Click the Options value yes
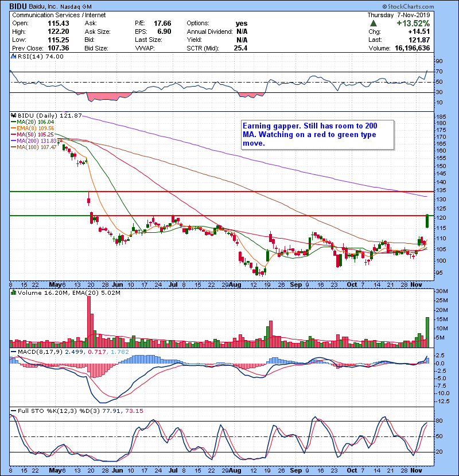 (242, 24)
